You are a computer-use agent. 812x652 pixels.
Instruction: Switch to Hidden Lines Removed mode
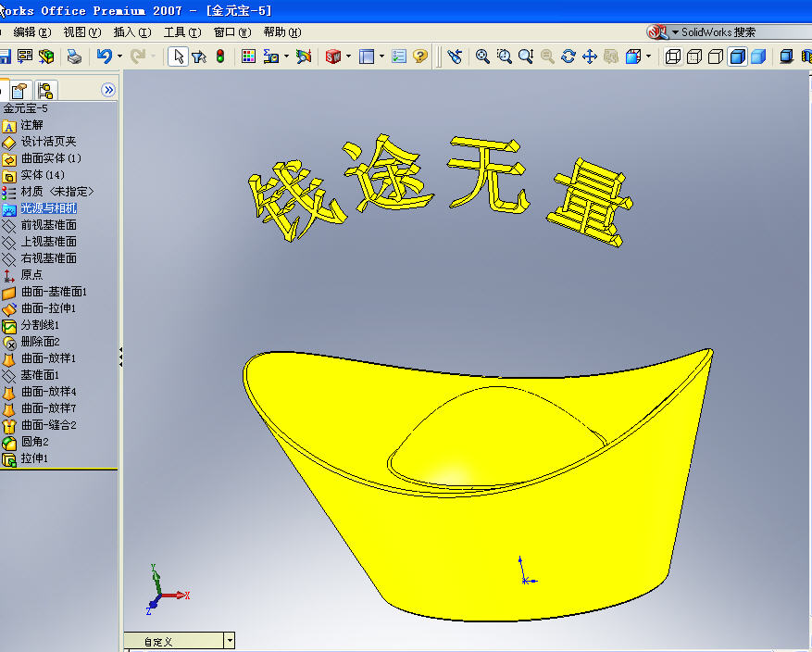(716, 56)
